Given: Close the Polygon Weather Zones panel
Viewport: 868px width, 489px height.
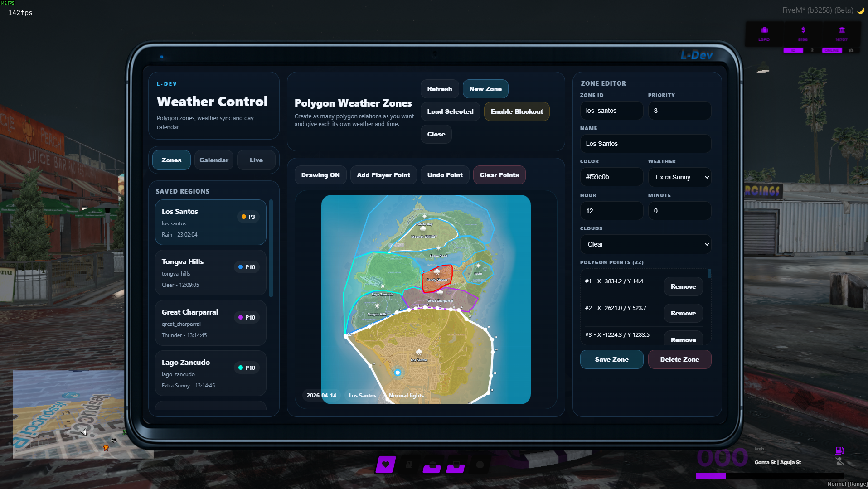Looking at the screenshot, I should (436, 134).
